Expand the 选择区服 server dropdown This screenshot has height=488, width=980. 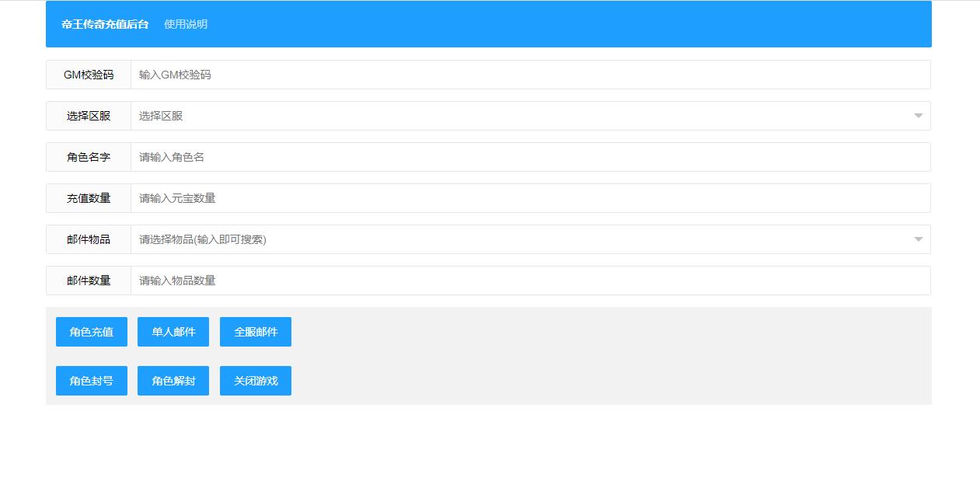coord(530,116)
